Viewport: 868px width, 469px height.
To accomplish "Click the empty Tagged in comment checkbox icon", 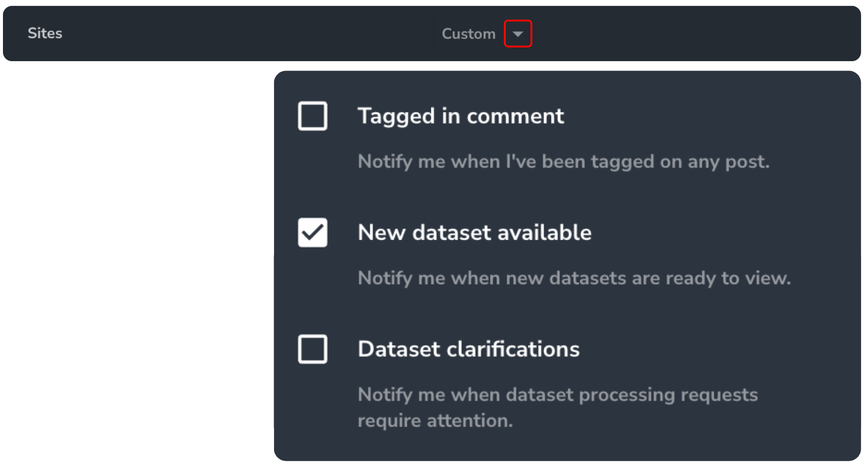I will click(312, 116).
